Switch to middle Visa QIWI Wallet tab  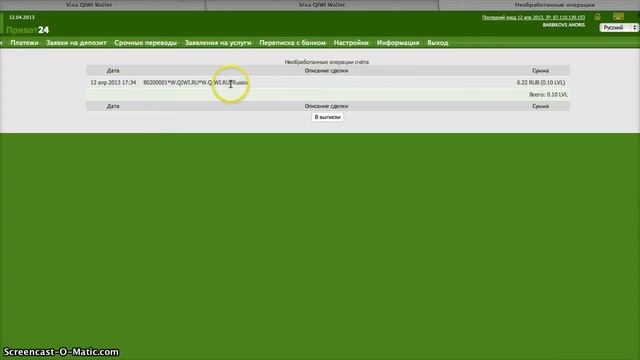tap(322, 5)
